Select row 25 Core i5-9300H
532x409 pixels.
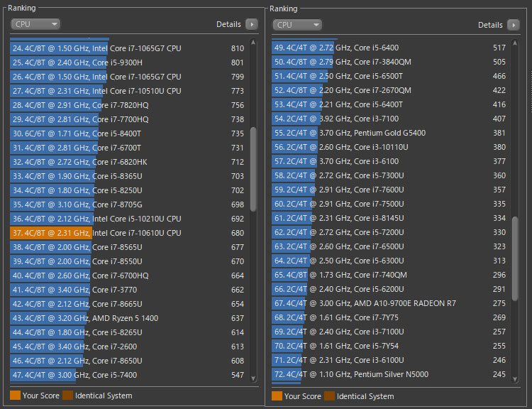tap(128, 62)
